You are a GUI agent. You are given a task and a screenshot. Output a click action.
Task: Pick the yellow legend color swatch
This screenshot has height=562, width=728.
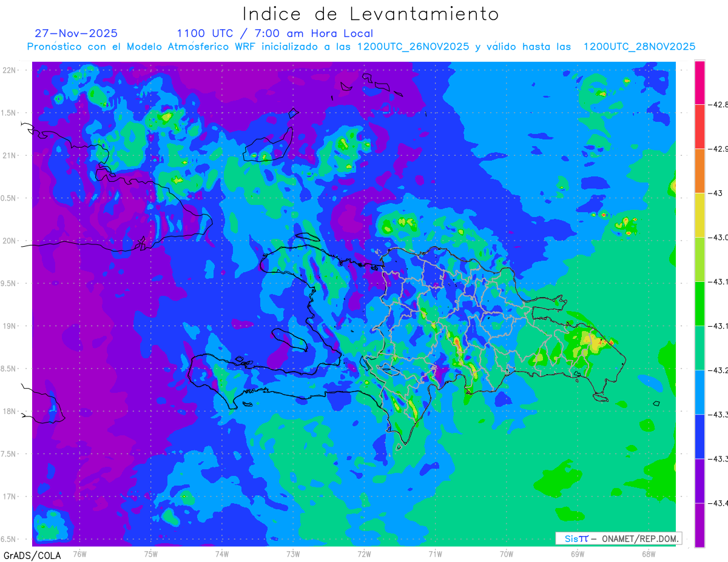click(x=699, y=215)
